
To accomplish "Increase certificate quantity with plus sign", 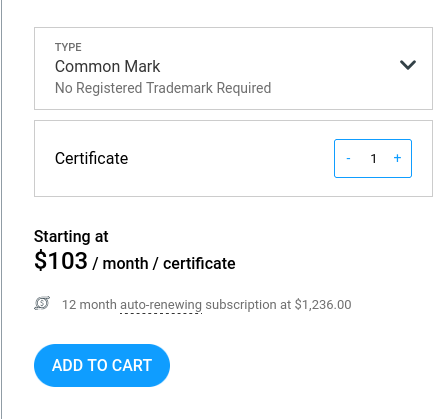I will [397, 158].
